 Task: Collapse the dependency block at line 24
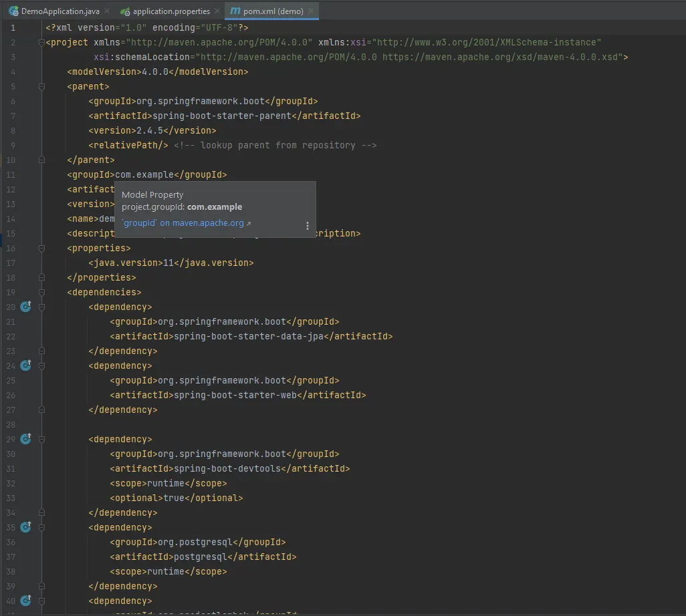[x=41, y=365]
